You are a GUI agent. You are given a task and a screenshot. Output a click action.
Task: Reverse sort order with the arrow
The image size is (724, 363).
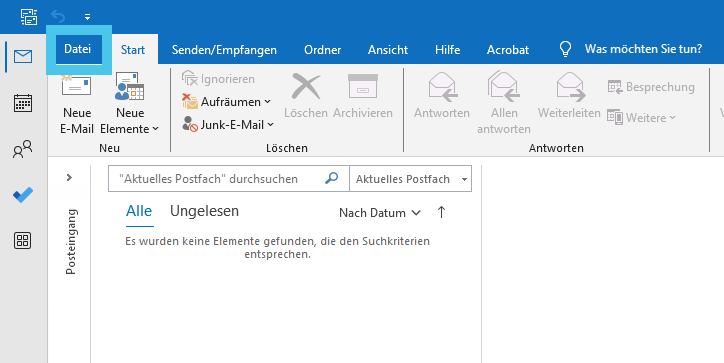point(441,212)
